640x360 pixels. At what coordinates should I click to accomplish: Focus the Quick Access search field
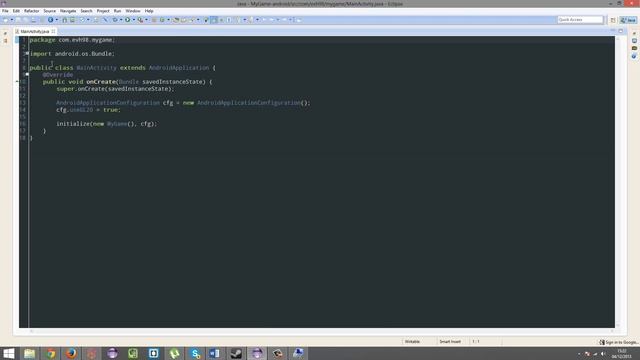580,20
